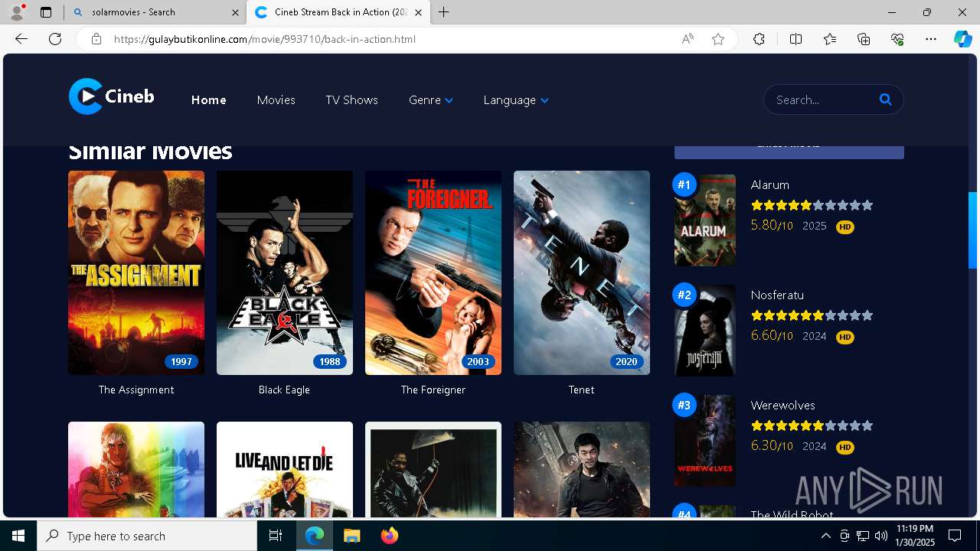Click the HD badge next to Alarum
980x551 pixels.
pyautogui.click(x=844, y=227)
